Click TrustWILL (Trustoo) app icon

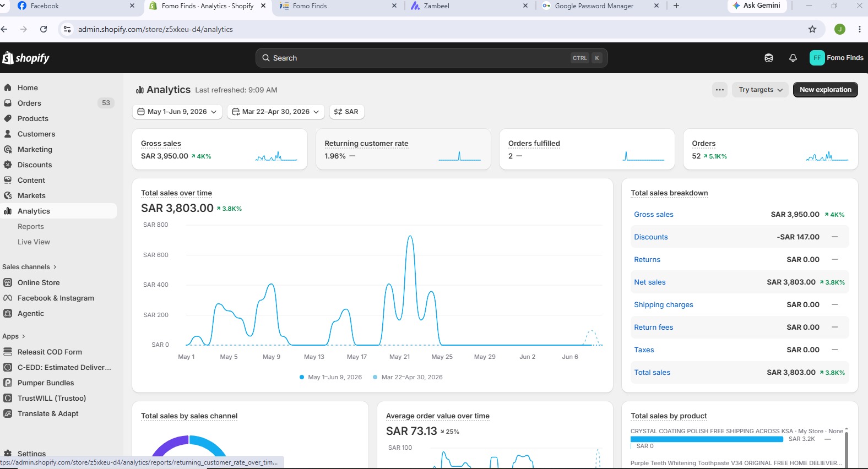pos(8,398)
